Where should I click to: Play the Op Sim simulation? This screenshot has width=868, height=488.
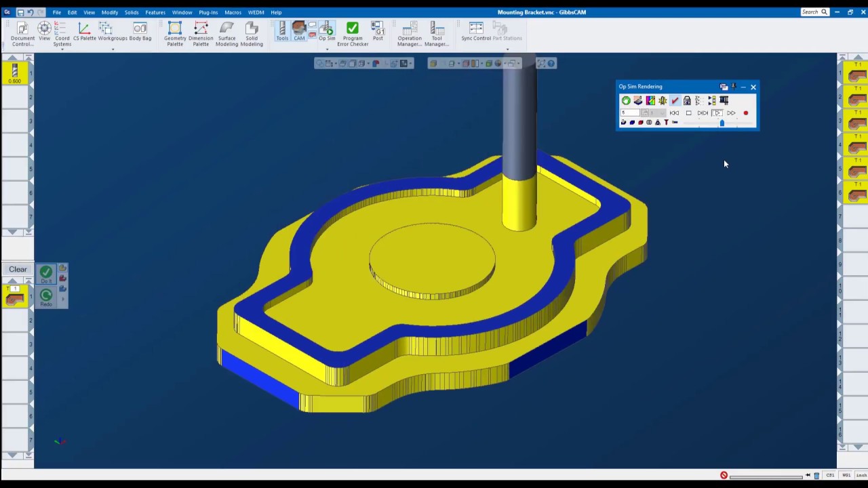[717, 113]
